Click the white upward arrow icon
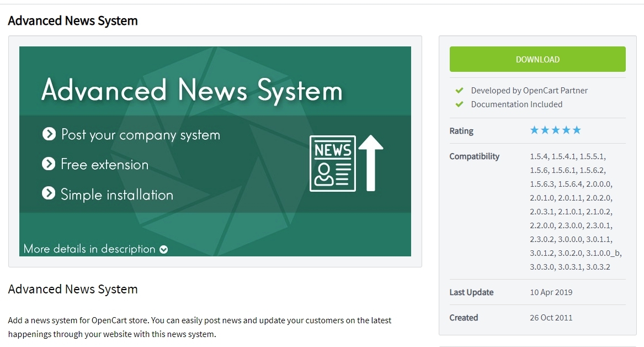 pos(371,163)
